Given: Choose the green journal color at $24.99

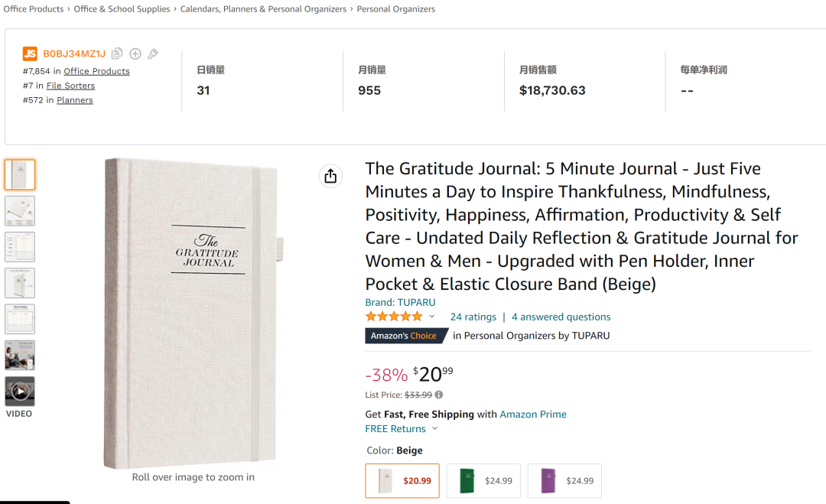Looking at the screenshot, I should tap(483, 480).
